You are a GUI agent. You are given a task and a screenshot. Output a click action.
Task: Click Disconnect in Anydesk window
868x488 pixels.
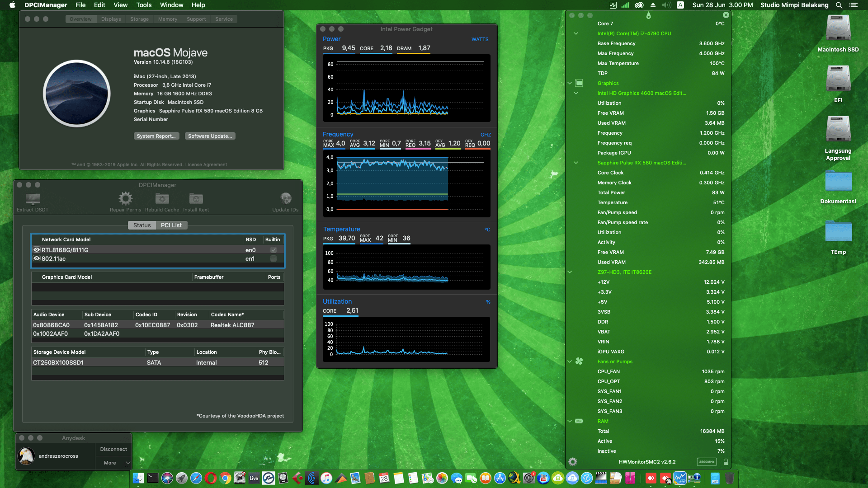(x=113, y=449)
